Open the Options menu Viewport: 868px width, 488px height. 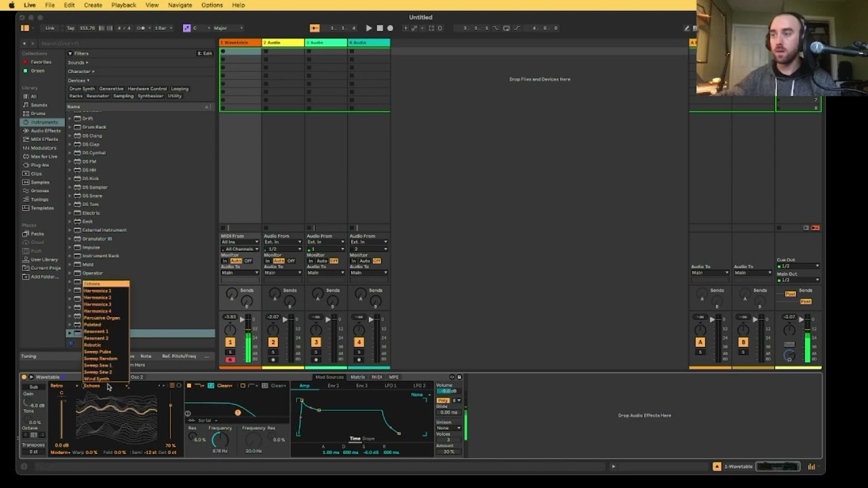(x=212, y=5)
